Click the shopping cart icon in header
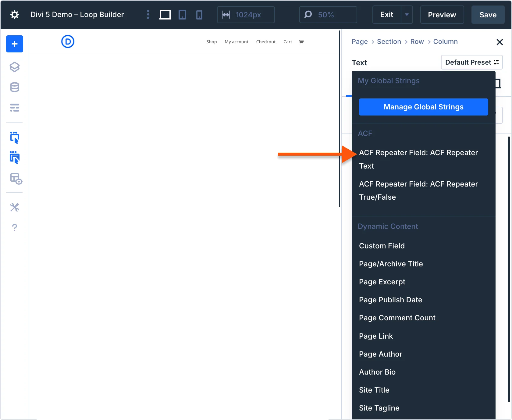This screenshot has height=420, width=512. pos(301,42)
